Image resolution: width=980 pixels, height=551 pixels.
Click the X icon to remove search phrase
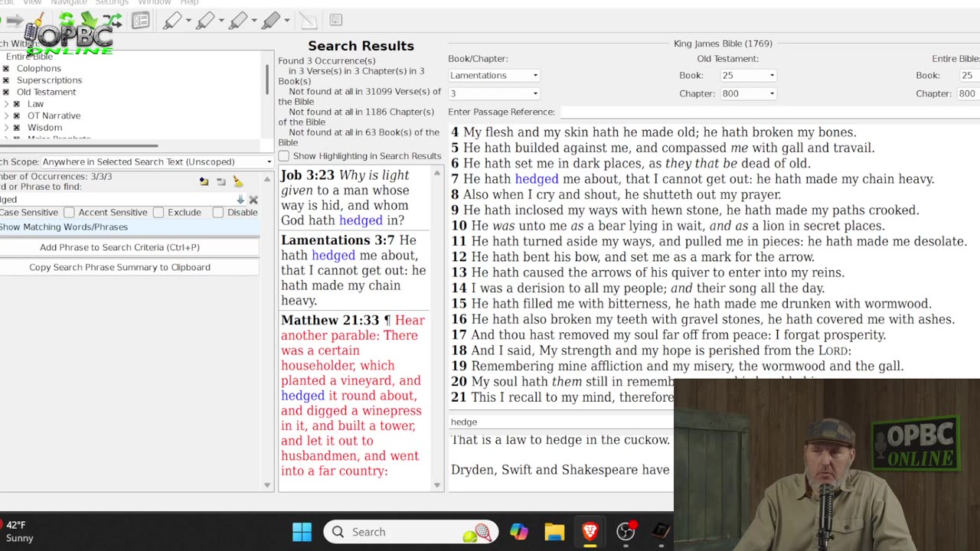point(253,200)
